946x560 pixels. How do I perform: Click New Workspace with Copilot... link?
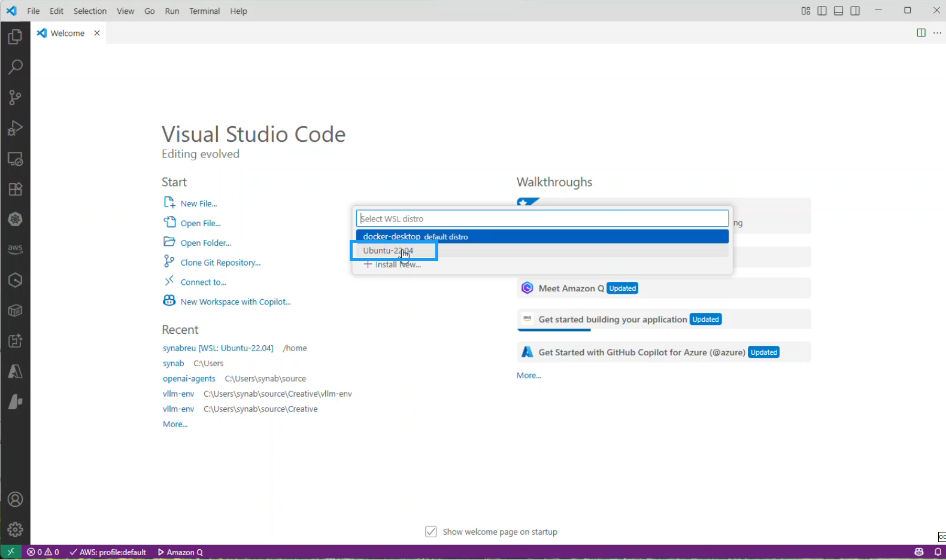[236, 302]
